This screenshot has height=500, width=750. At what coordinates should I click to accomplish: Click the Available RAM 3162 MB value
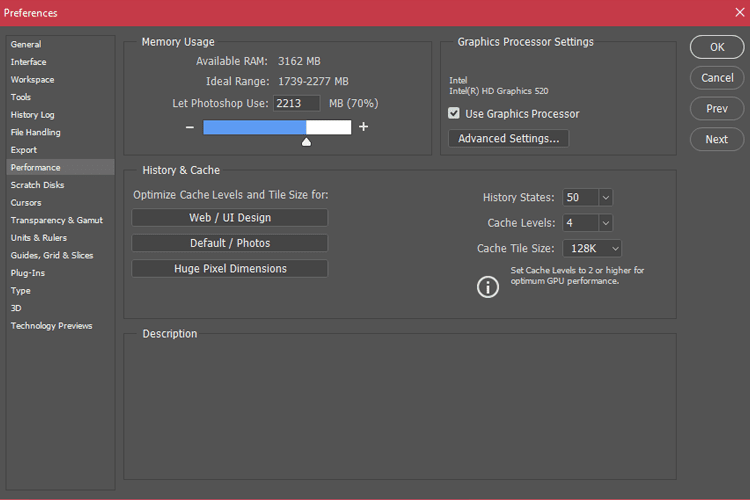[299, 61]
